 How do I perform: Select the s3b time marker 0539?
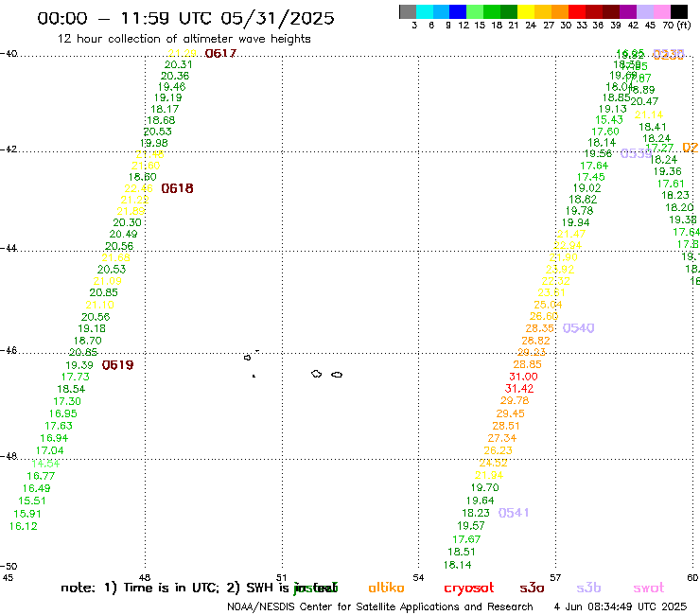pyautogui.click(x=637, y=153)
